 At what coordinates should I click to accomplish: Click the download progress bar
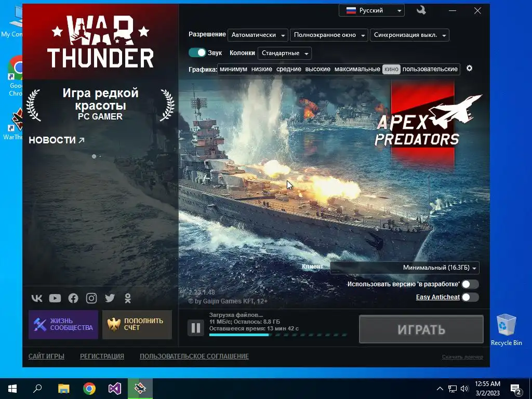coord(278,335)
